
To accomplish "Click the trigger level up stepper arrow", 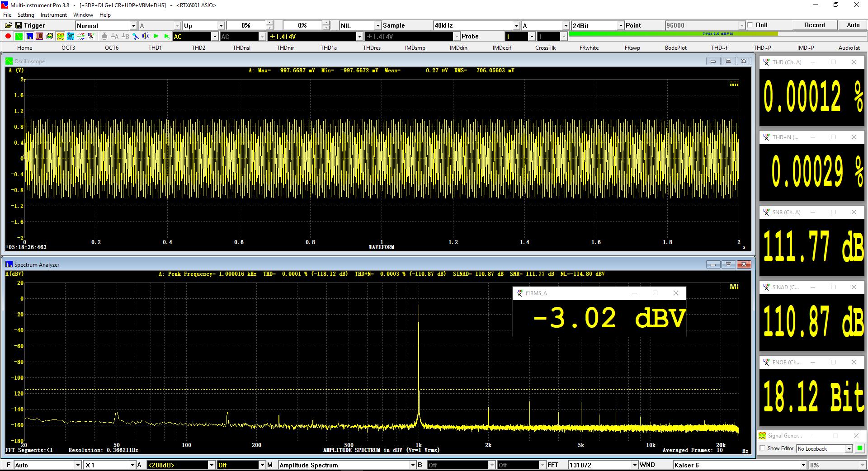I will 269,23.
